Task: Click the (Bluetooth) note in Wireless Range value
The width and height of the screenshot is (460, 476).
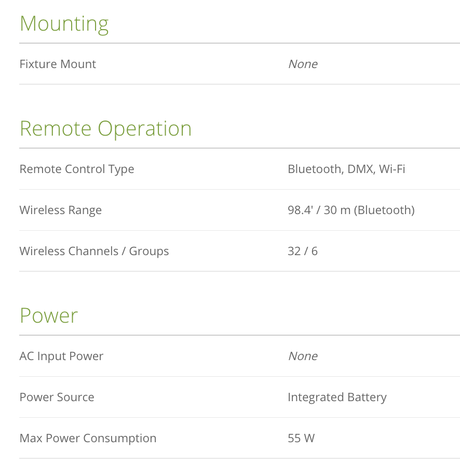Action: pos(384,210)
